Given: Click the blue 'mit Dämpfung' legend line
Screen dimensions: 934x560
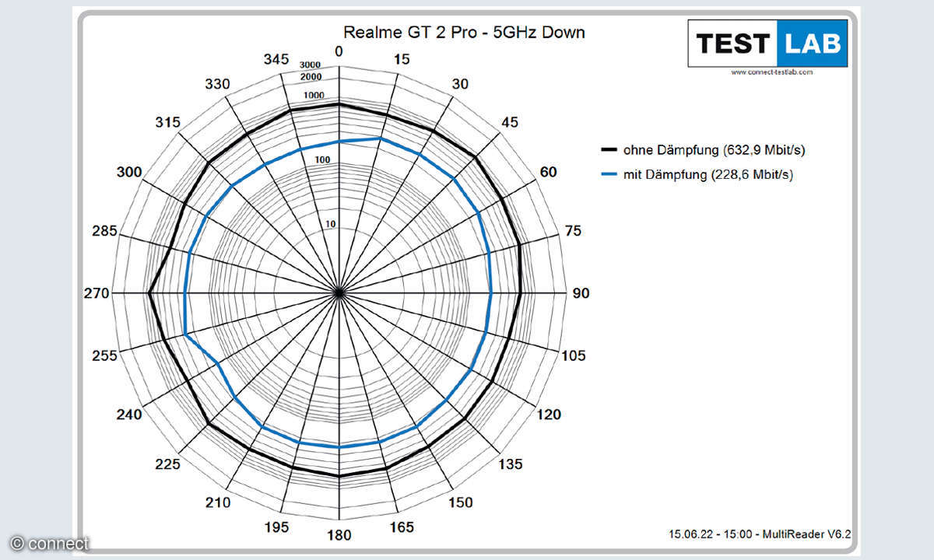Looking at the screenshot, I should pos(609,175).
